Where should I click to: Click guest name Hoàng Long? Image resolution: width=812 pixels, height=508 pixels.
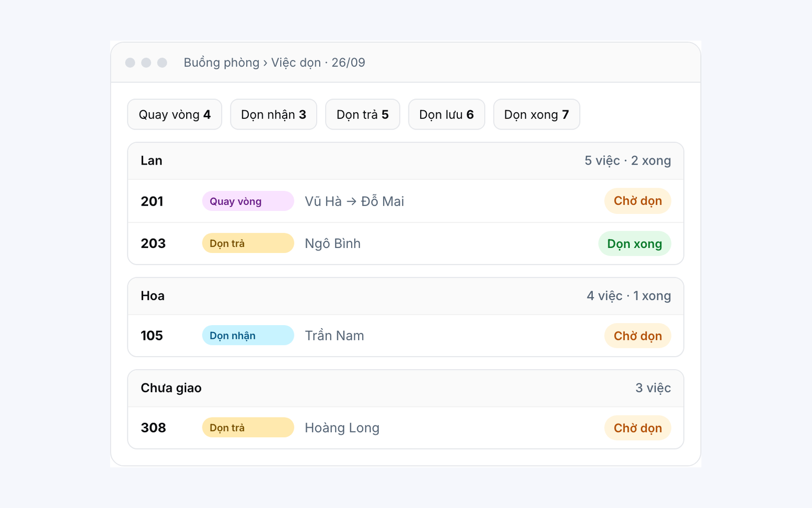point(342,428)
